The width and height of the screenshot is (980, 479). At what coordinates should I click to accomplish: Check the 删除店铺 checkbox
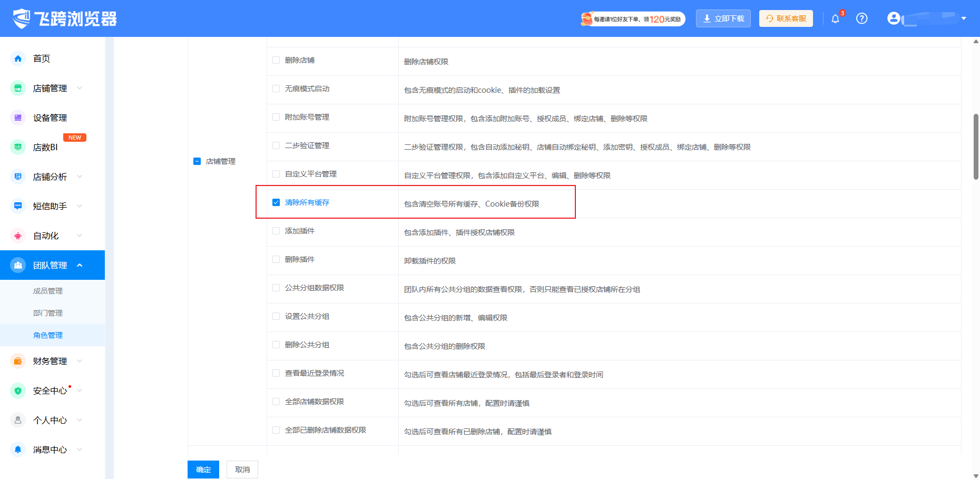pyautogui.click(x=276, y=60)
